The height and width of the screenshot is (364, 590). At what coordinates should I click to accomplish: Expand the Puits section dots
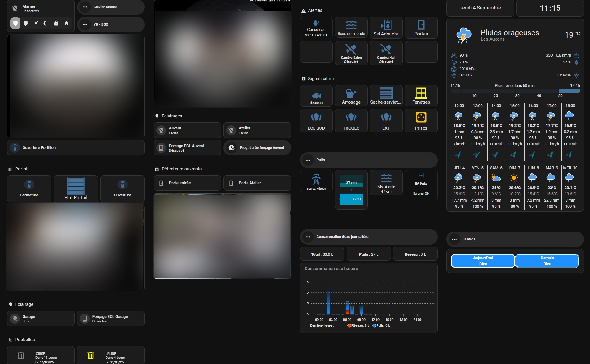click(x=308, y=160)
